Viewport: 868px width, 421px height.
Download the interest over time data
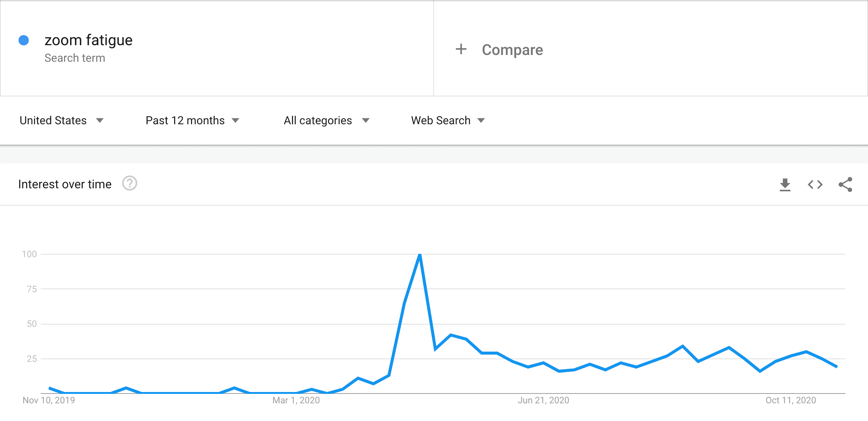click(x=785, y=185)
